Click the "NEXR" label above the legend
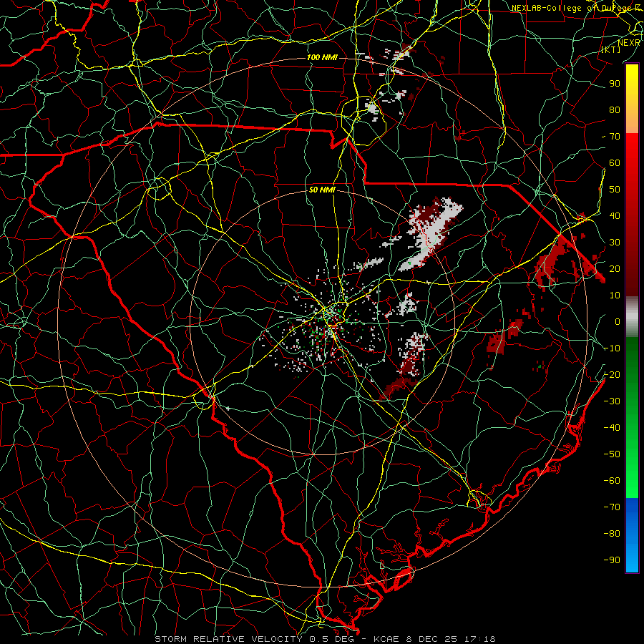The image size is (644, 644). point(629,43)
